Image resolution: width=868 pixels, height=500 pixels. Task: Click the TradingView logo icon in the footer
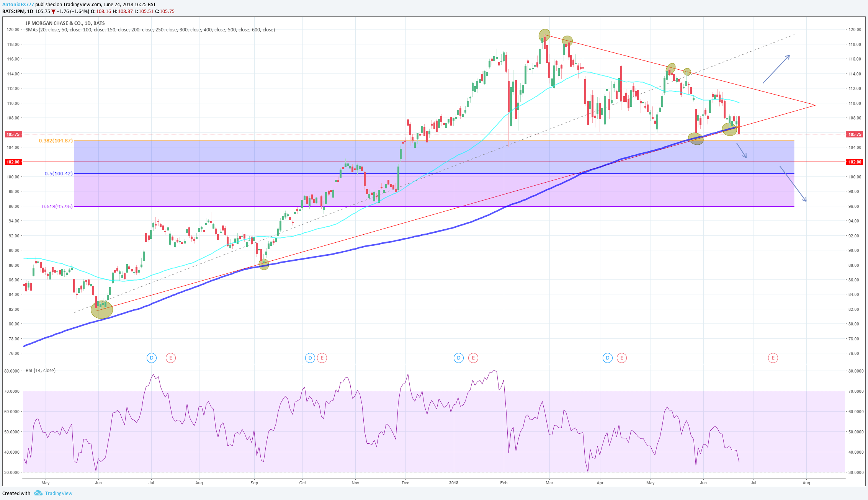(x=38, y=493)
